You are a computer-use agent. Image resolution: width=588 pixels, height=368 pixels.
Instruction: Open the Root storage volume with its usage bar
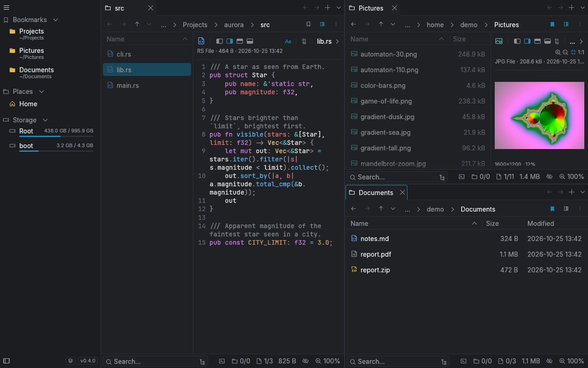pos(51,132)
